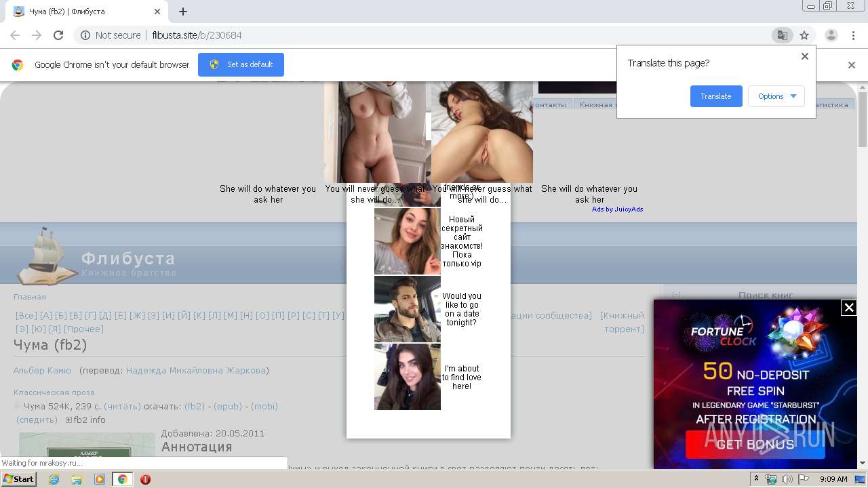Click the Translate button
This screenshot has height=488, width=868.
(716, 96)
